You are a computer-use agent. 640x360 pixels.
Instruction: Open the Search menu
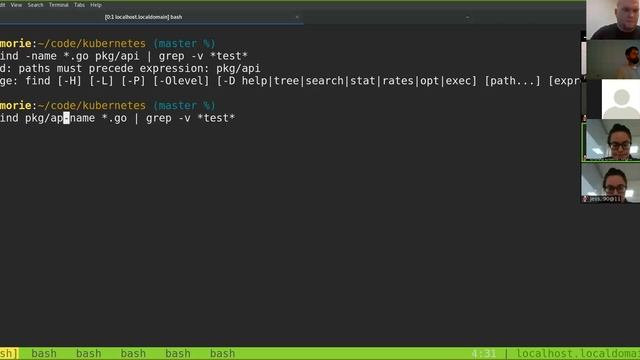[x=36, y=5]
